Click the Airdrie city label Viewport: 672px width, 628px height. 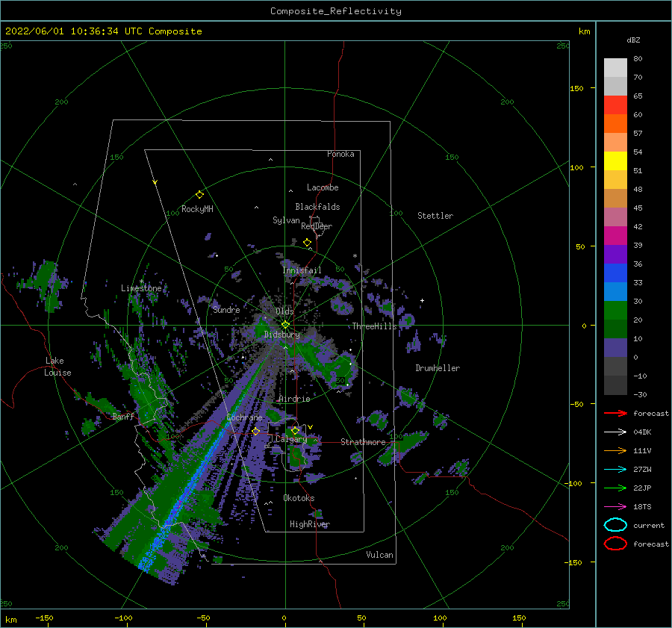pos(294,399)
